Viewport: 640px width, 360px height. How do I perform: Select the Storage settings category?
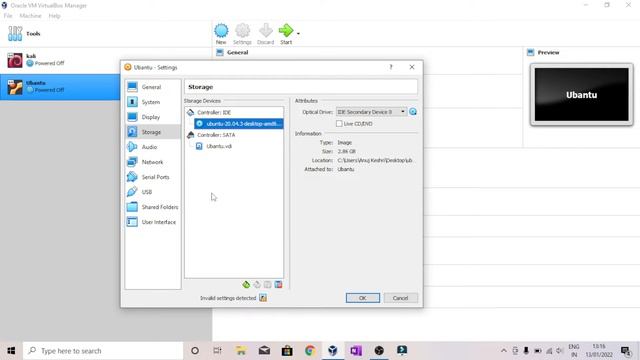pos(153,132)
